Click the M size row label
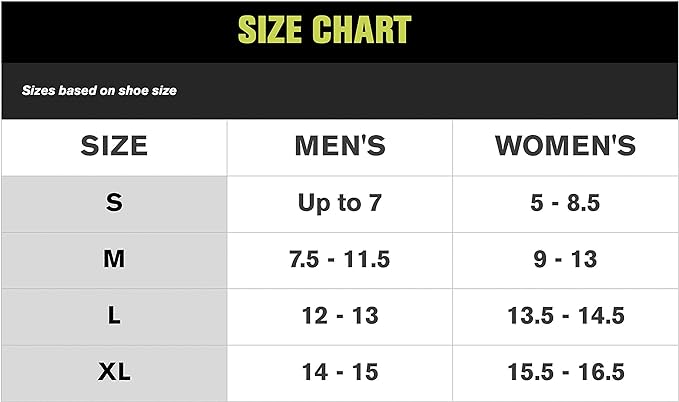The image size is (679, 402). point(114,260)
